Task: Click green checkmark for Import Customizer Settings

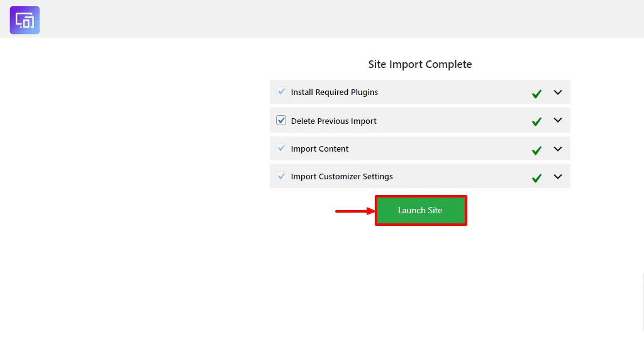Action: coord(536,178)
